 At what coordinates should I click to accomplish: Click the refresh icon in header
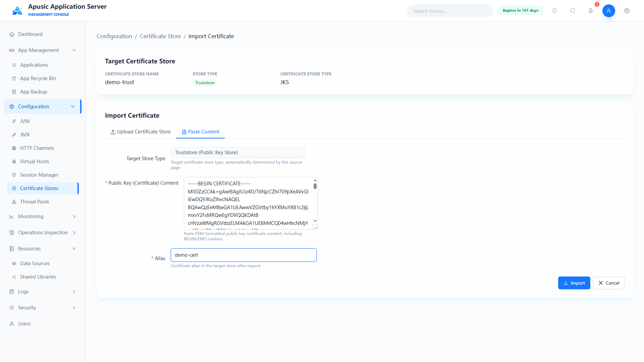point(573,11)
